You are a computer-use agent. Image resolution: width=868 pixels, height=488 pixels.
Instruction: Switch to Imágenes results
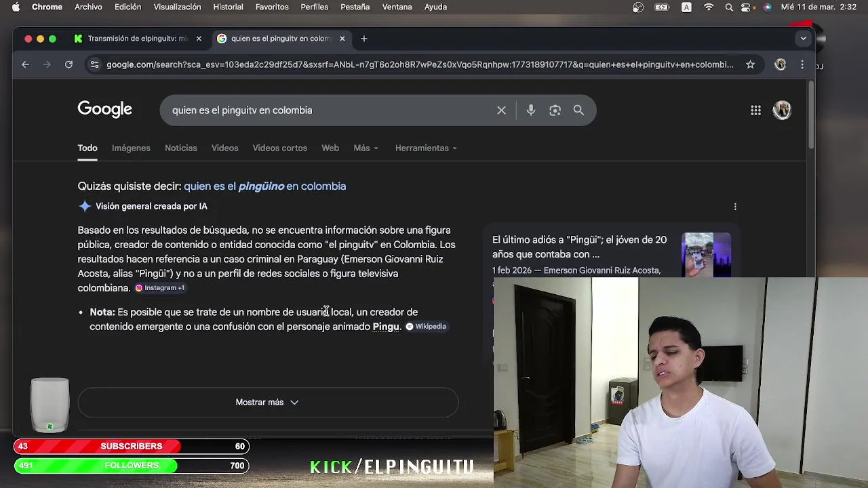(131, 148)
